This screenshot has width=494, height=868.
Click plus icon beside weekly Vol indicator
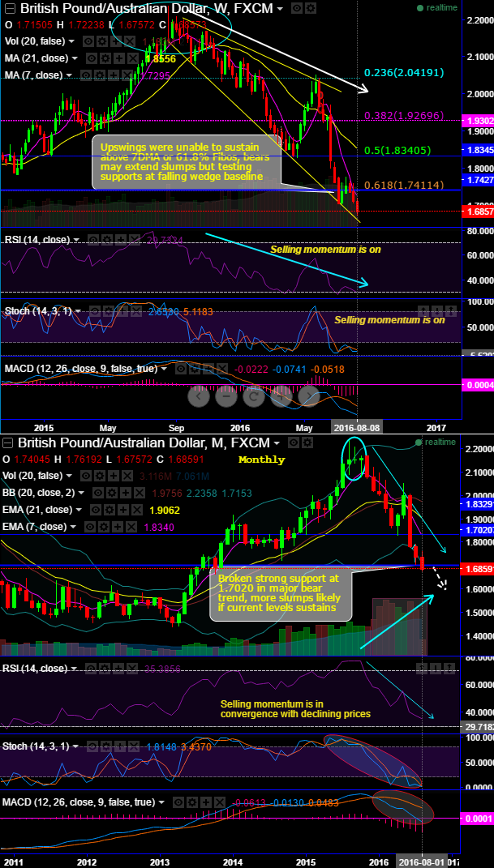coord(116,41)
